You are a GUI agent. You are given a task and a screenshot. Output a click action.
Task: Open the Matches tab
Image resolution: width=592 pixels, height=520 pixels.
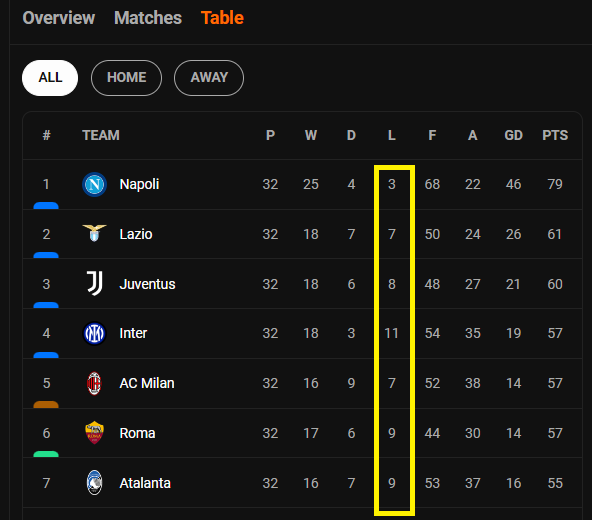point(148,18)
